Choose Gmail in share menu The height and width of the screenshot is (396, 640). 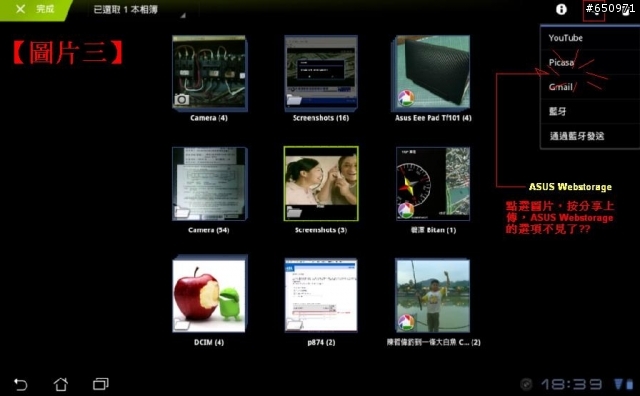[x=590, y=87]
